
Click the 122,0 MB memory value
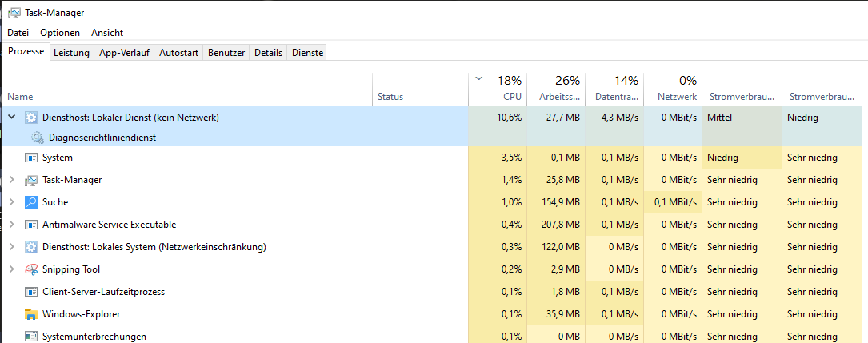click(x=562, y=247)
